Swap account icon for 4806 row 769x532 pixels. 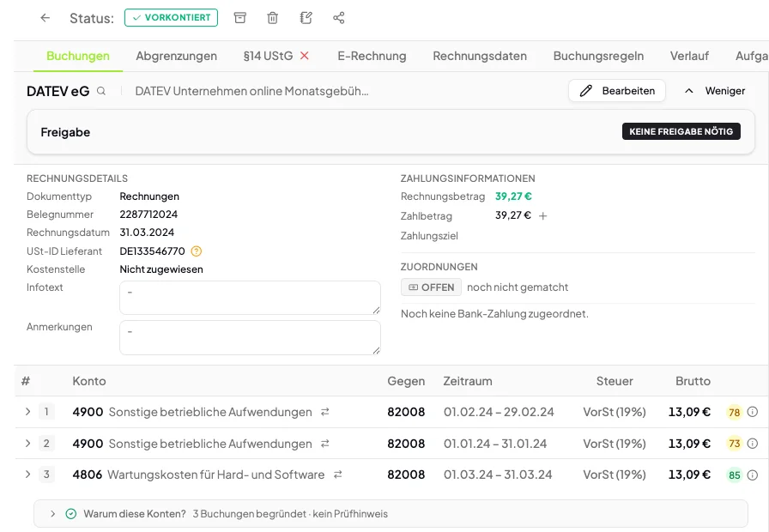pos(337,475)
